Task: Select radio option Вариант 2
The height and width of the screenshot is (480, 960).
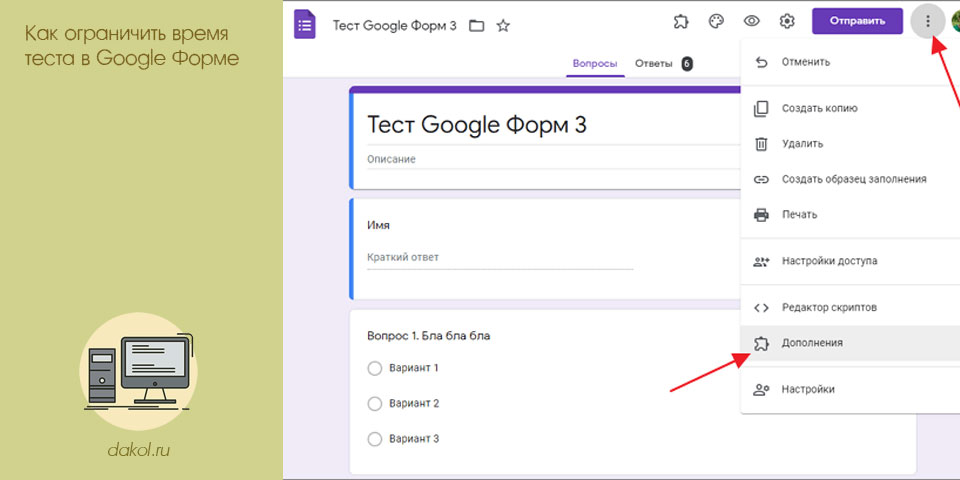Action: tap(375, 403)
